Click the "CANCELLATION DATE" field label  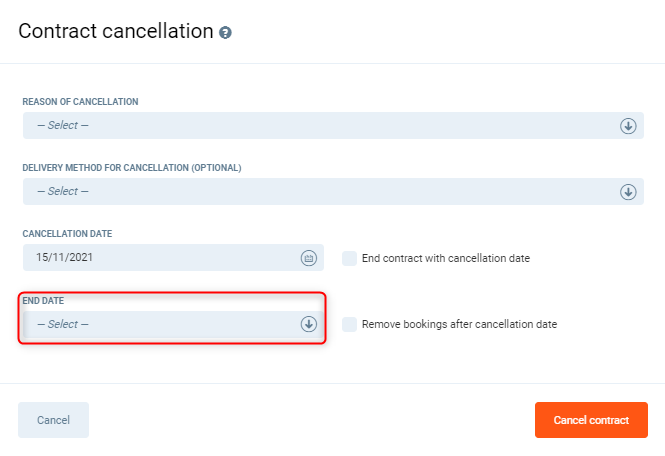67,234
